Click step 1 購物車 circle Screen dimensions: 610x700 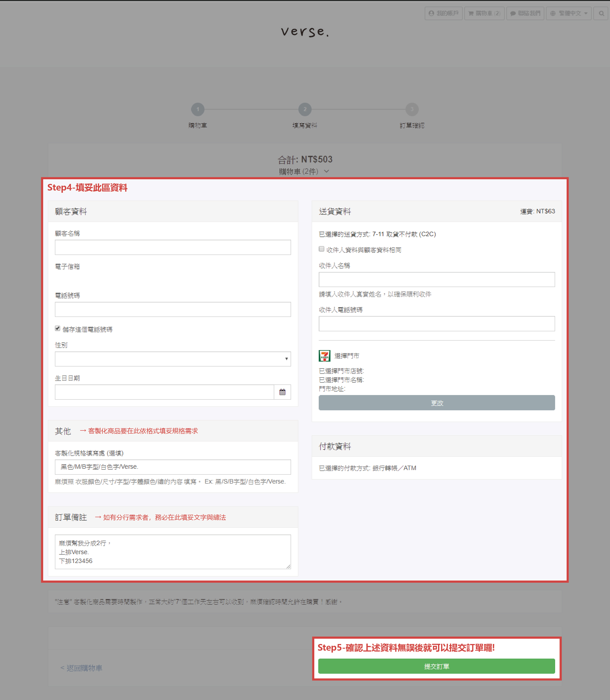coord(198,109)
